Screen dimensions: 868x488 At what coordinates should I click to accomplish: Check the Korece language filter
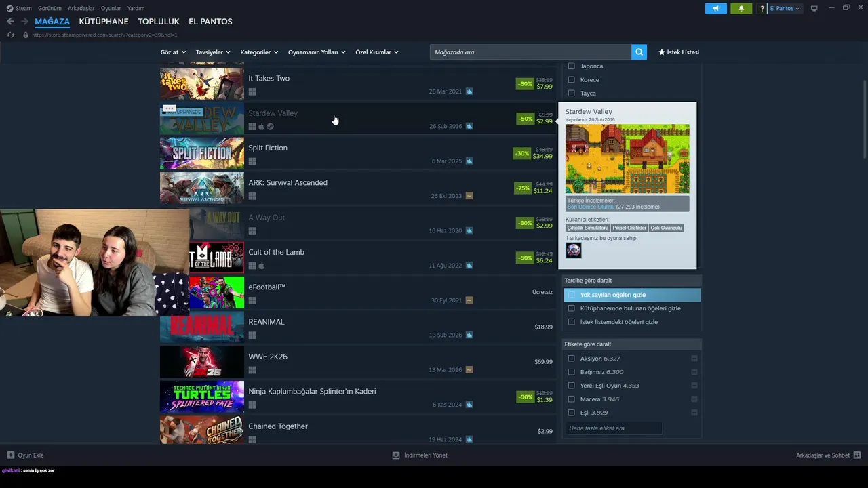[571, 80]
